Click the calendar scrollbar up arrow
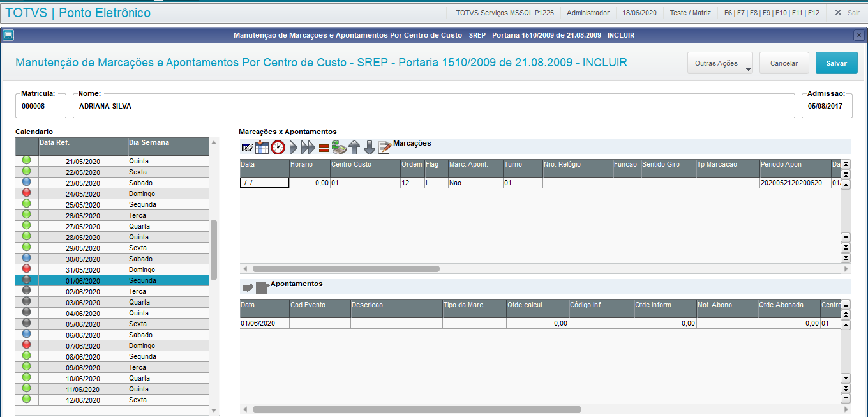Screen dimensions: 868x417 pos(214,142)
